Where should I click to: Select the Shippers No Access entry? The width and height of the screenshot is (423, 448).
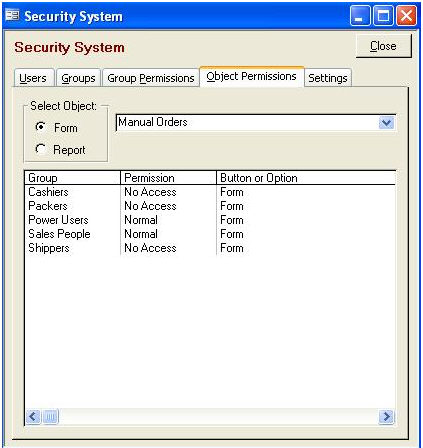pyautogui.click(x=150, y=248)
